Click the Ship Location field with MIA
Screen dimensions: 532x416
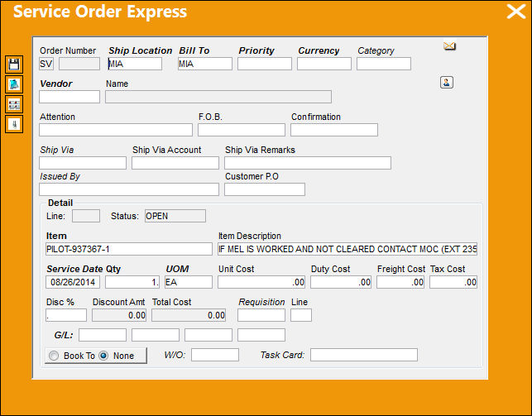pos(135,64)
